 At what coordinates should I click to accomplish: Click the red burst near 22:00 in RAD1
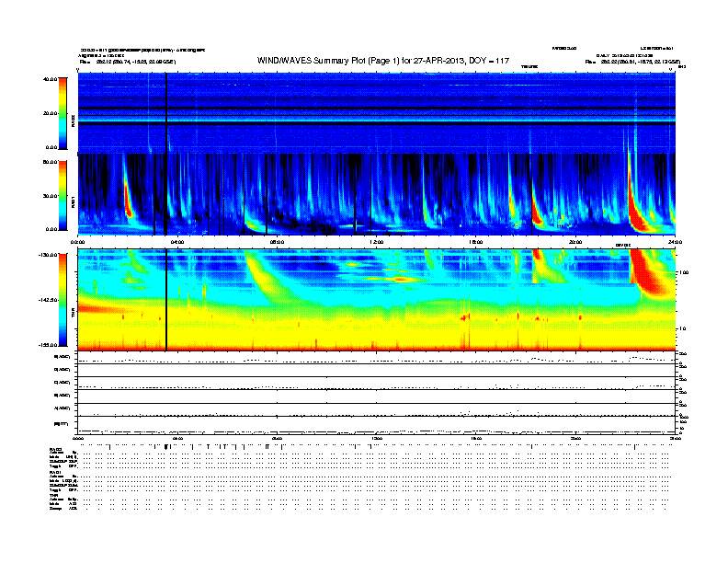coord(636,213)
